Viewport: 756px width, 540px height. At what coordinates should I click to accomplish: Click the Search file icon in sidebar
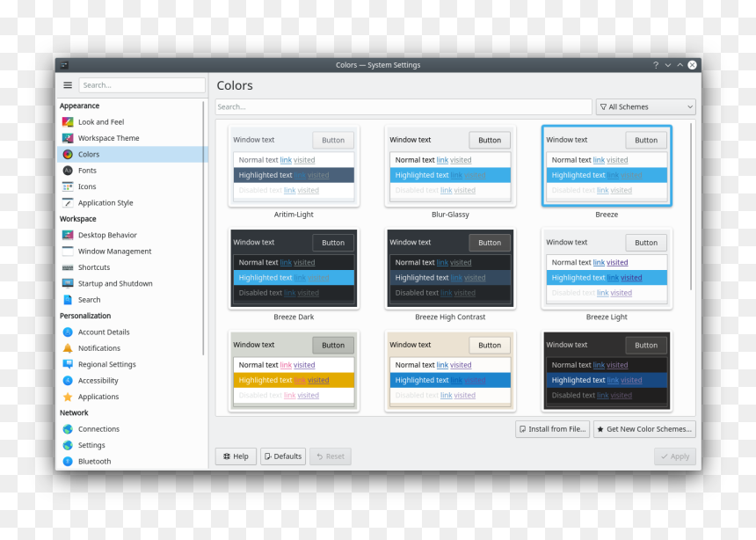[x=68, y=300]
